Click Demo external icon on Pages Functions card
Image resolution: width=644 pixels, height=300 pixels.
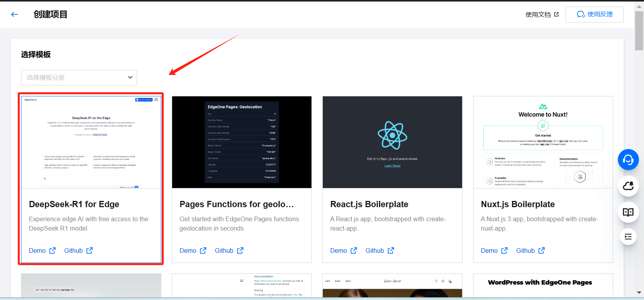(x=203, y=250)
